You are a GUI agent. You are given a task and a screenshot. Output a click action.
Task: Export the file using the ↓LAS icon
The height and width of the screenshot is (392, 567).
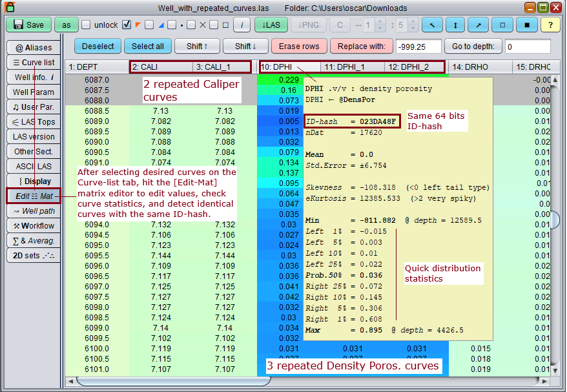point(271,25)
